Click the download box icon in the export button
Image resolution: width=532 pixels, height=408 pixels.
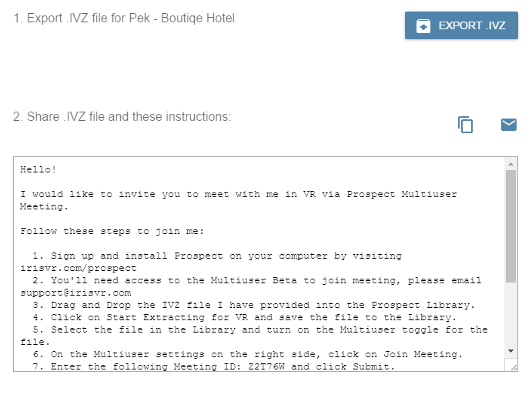pos(423,25)
